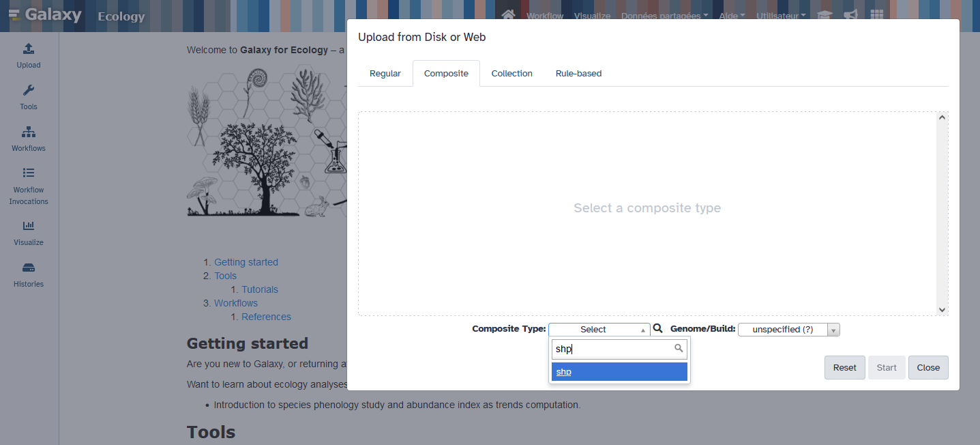
Task: Click 'Select a composite type' placeholder text
Action: tap(647, 207)
